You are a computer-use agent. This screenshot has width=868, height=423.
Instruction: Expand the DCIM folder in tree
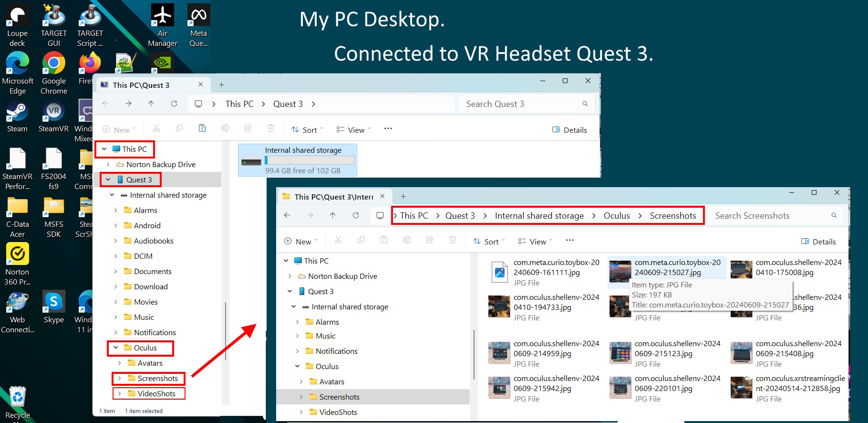pyautogui.click(x=115, y=256)
